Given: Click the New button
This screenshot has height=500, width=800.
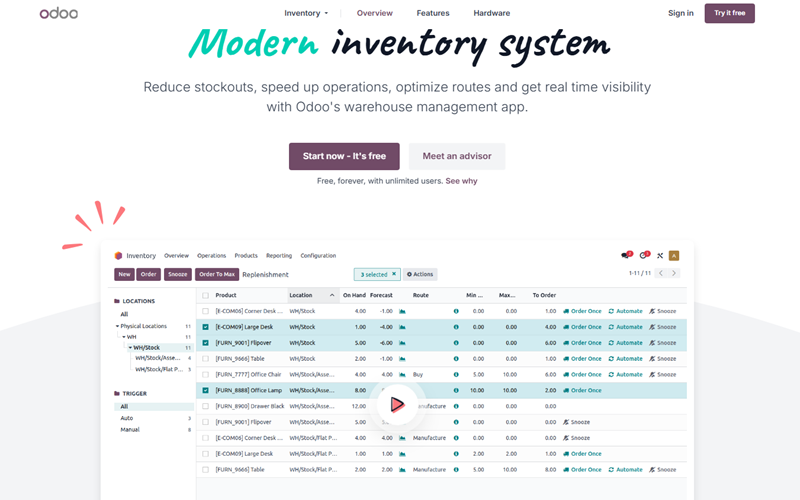Looking at the screenshot, I should coord(124,274).
